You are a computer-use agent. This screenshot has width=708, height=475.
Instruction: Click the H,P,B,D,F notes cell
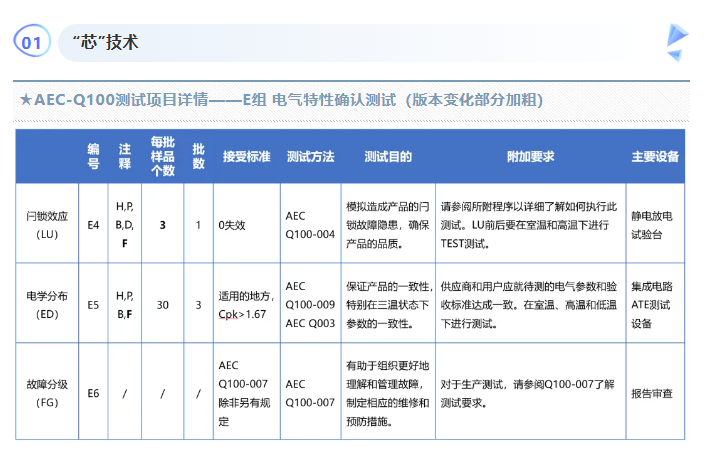click(x=125, y=225)
